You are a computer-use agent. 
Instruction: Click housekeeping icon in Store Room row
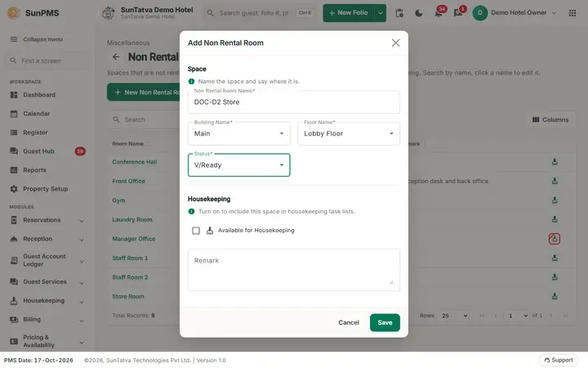[555, 296]
